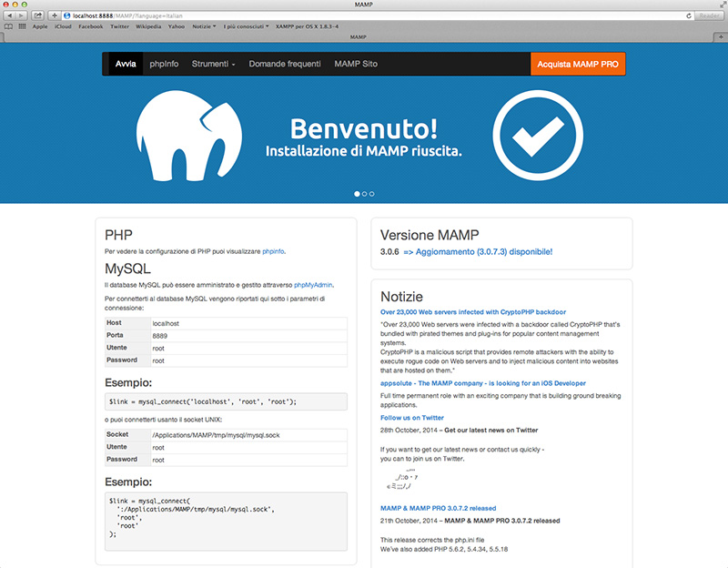Open the XAMPP per OS X bookmark
Image resolution: width=728 pixels, height=568 pixels.
point(307,26)
